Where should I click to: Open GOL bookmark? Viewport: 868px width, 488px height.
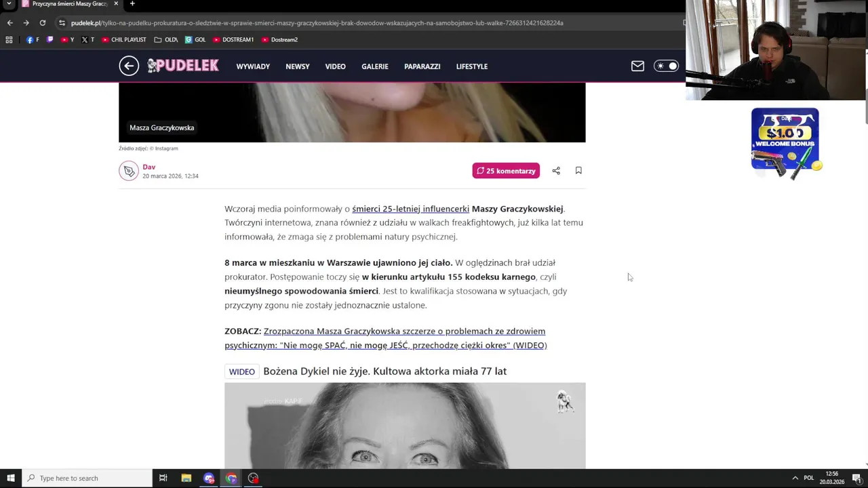pyautogui.click(x=195, y=39)
